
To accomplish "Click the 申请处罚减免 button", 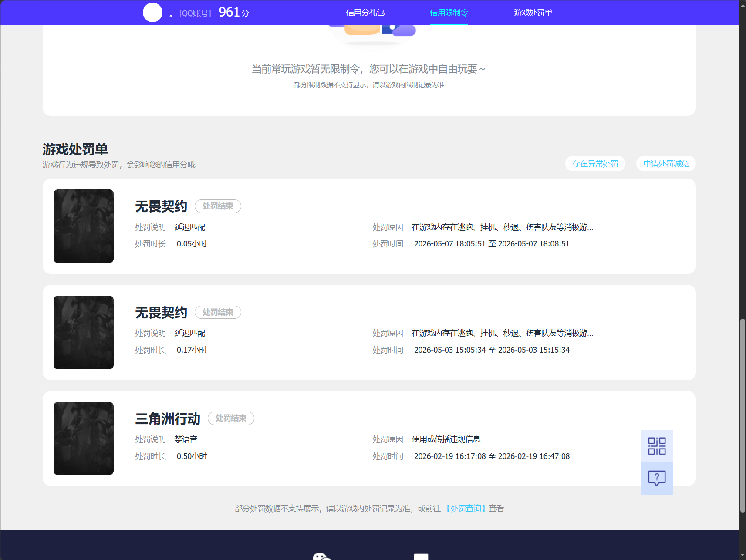I will point(666,164).
